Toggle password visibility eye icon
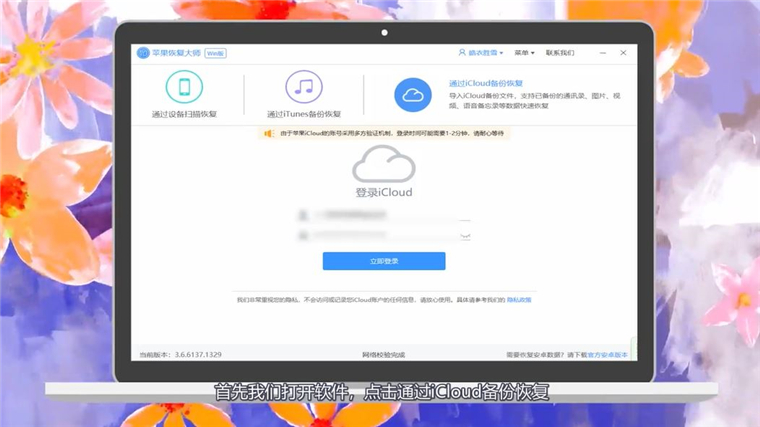The height and width of the screenshot is (427, 760). (465, 236)
